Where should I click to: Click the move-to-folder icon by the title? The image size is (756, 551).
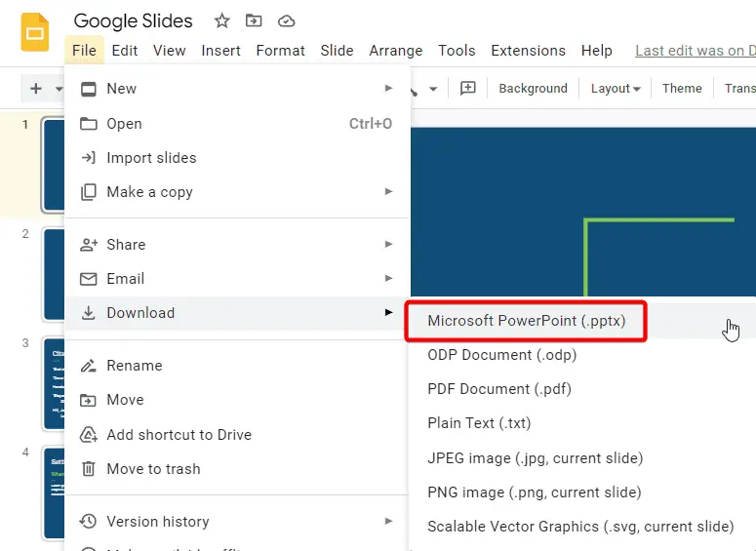tap(254, 20)
